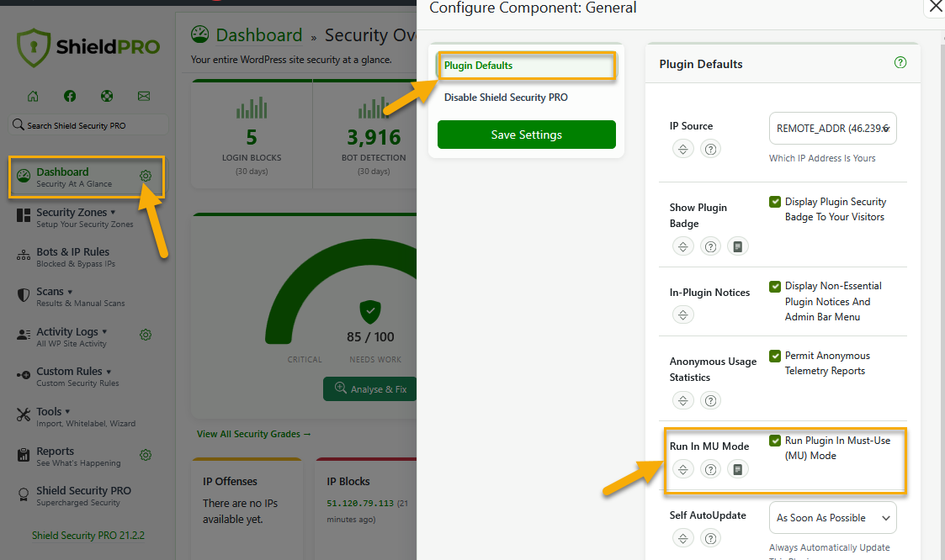Open the Reports gear settings icon

click(x=146, y=455)
